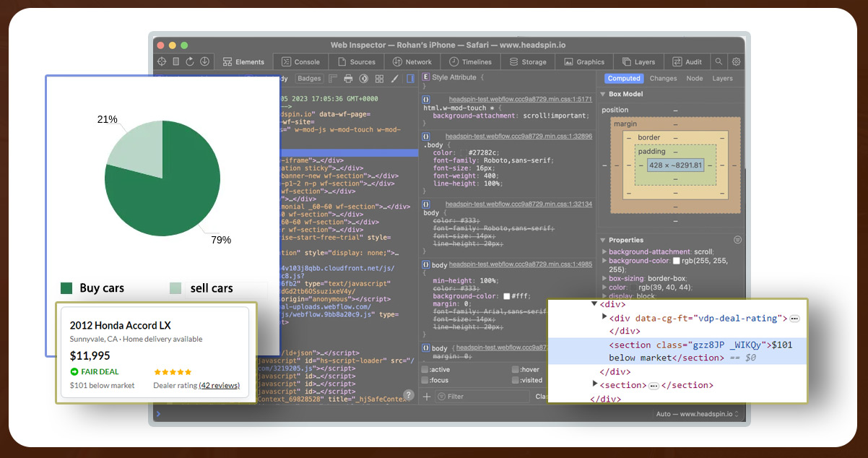Open the Sources tab

tap(356, 62)
